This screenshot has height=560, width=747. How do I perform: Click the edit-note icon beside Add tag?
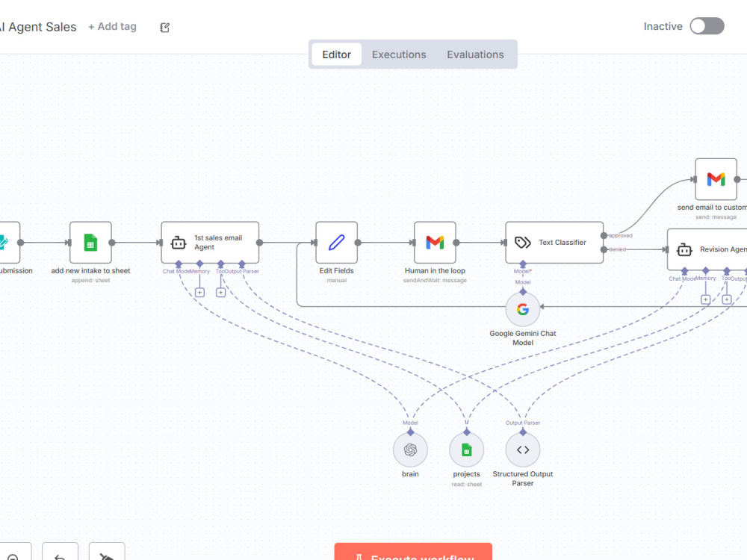[164, 28]
